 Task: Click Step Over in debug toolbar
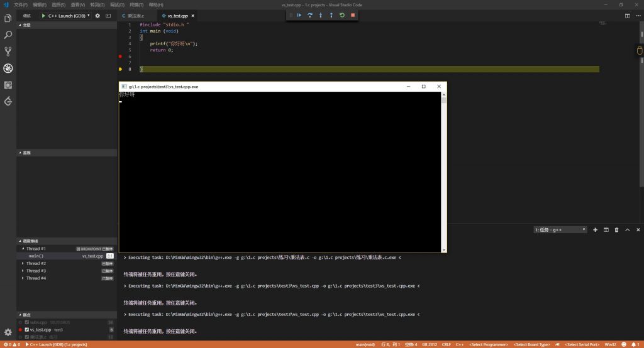pyautogui.click(x=310, y=15)
